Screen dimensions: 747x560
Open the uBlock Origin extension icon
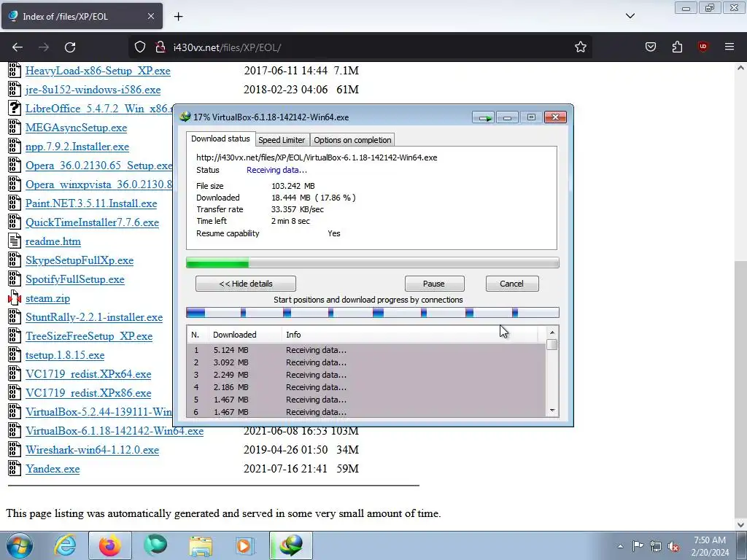[x=703, y=47]
